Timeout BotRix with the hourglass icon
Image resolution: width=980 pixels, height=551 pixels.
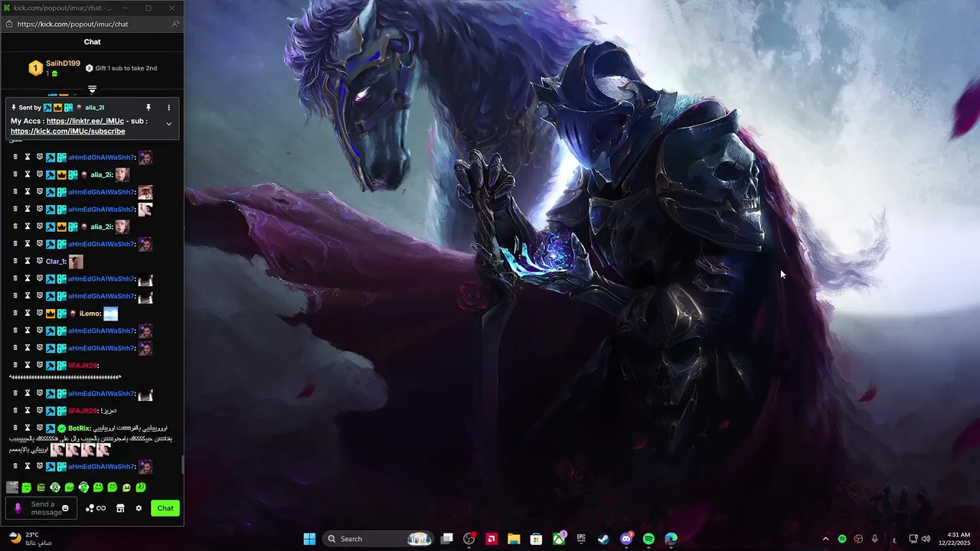pos(28,428)
